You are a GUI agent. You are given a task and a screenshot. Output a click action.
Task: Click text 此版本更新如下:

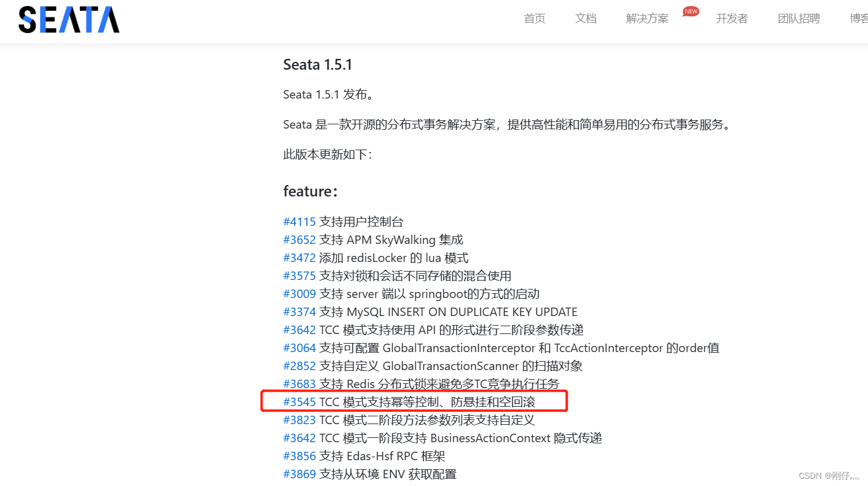[x=327, y=154]
